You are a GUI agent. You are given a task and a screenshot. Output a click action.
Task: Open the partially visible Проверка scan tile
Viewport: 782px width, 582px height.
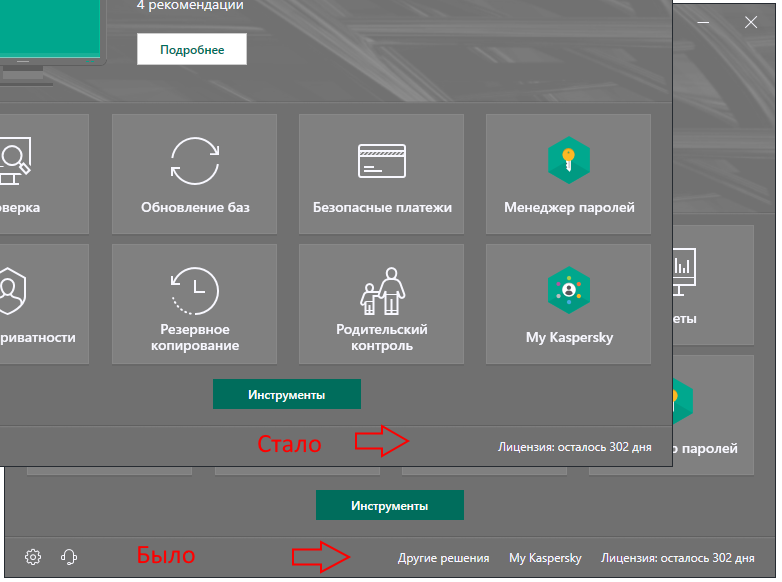[x=44, y=174]
